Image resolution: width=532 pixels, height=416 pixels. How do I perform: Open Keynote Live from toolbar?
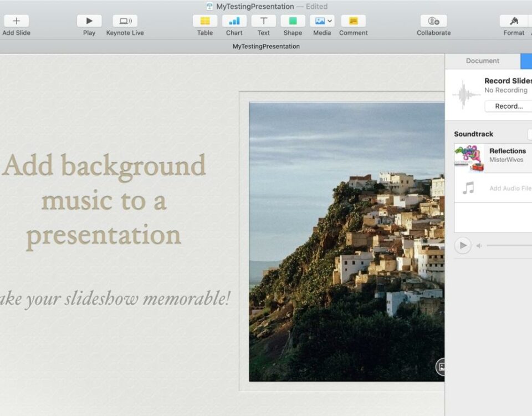coord(125,21)
